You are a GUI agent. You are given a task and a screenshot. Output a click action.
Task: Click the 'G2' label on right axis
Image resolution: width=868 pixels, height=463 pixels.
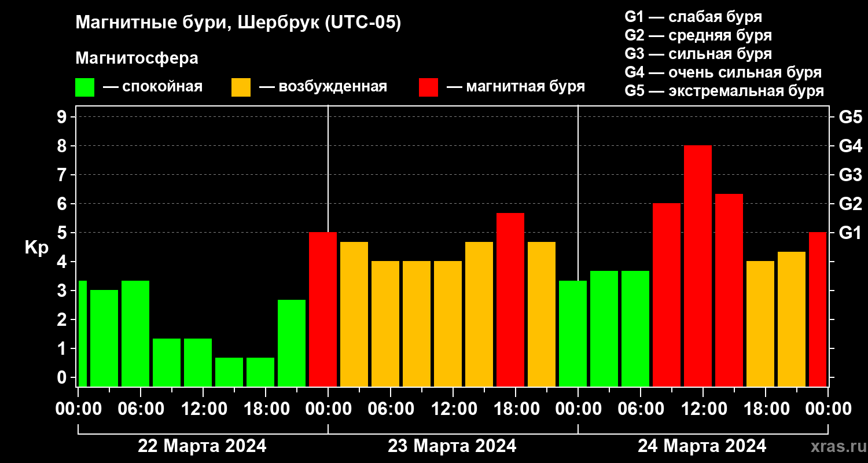pyautogui.click(x=851, y=204)
